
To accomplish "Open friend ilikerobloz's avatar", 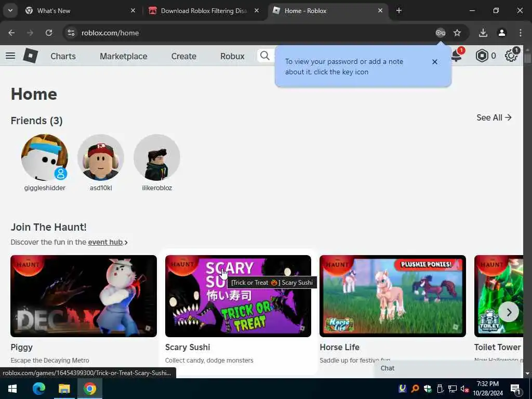I will tap(157, 157).
